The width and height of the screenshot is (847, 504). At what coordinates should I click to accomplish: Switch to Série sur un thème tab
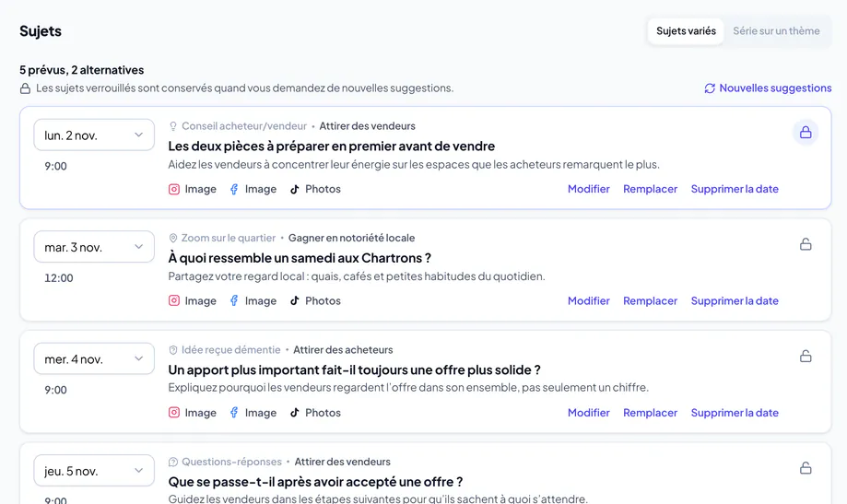click(776, 30)
